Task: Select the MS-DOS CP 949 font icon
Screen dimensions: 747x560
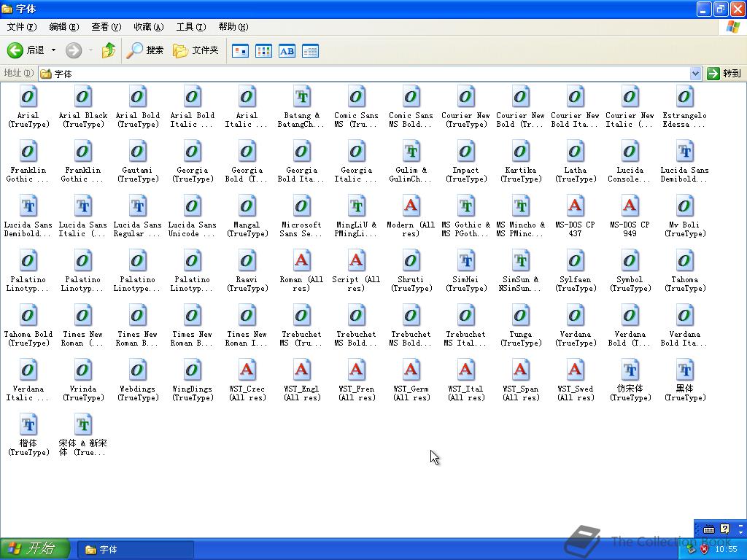Action: click(630, 206)
